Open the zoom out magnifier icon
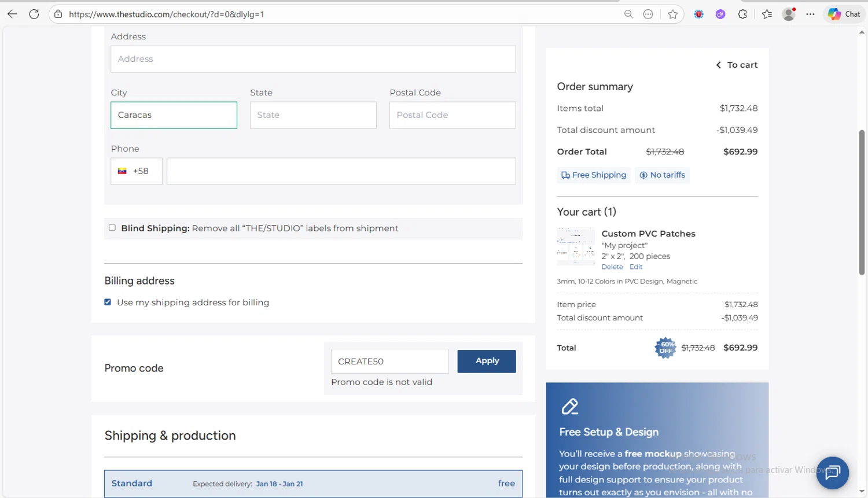 coord(628,14)
